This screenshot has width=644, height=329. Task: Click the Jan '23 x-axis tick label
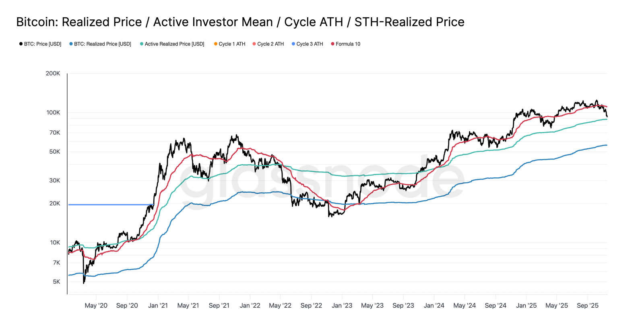coord(342,305)
